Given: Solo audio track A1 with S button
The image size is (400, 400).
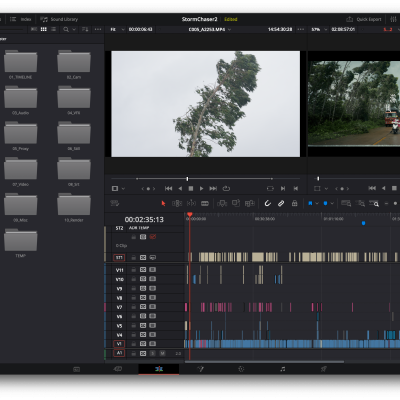Looking at the screenshot, I should [x=152, y=353].
